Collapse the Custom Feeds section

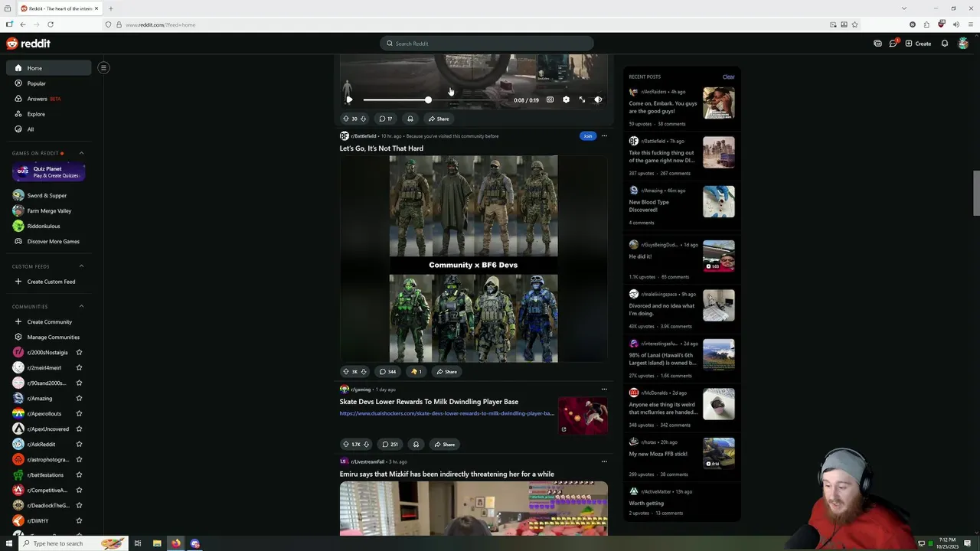pos(82,266)
